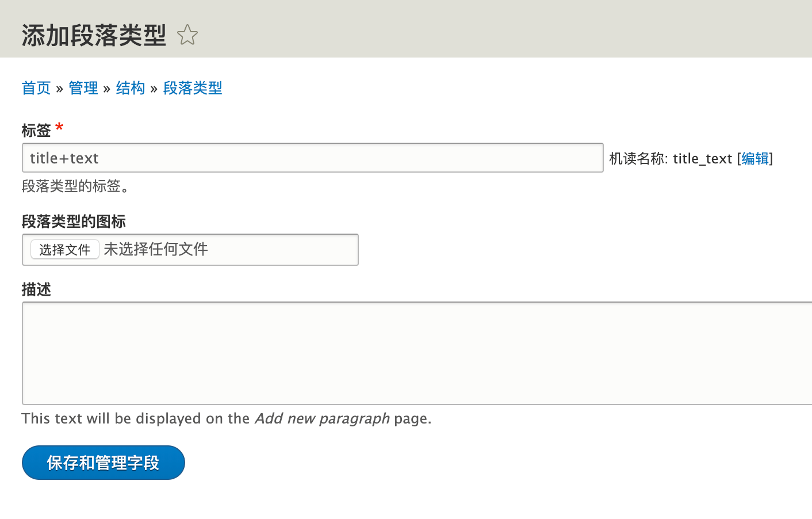Click inside the 描述 text area
This screenshot has height=519, width=812.
pyautogui.click(x=417, y=353)
